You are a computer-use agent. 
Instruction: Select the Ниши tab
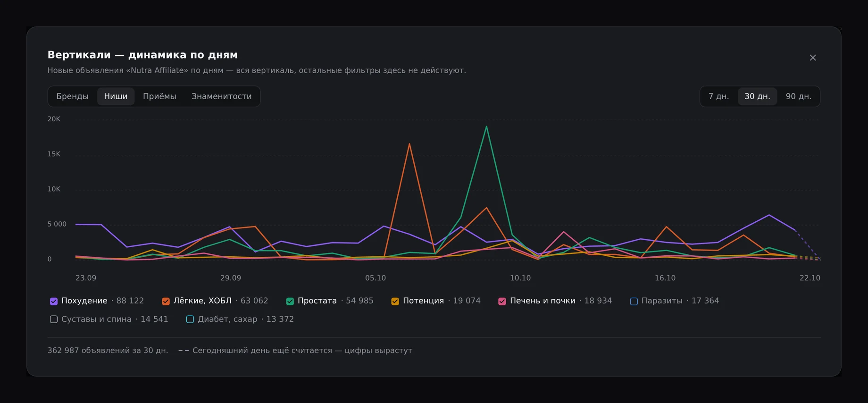coord(116,96)
